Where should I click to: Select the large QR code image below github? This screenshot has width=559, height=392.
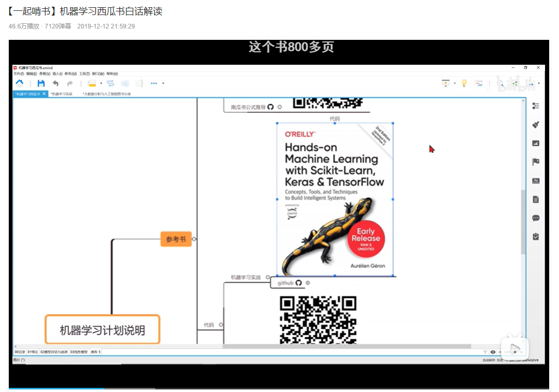tap(318, 320)
